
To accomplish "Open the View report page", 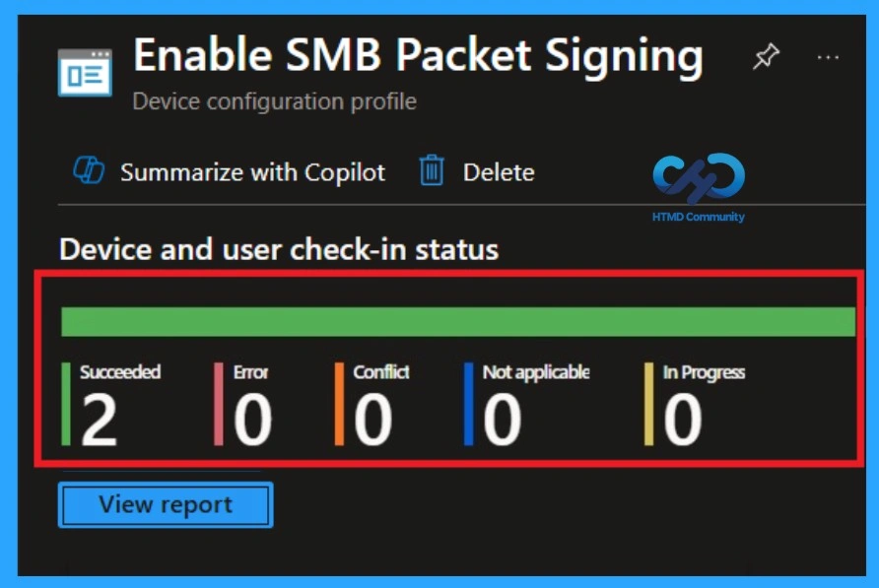I will 165,504.
